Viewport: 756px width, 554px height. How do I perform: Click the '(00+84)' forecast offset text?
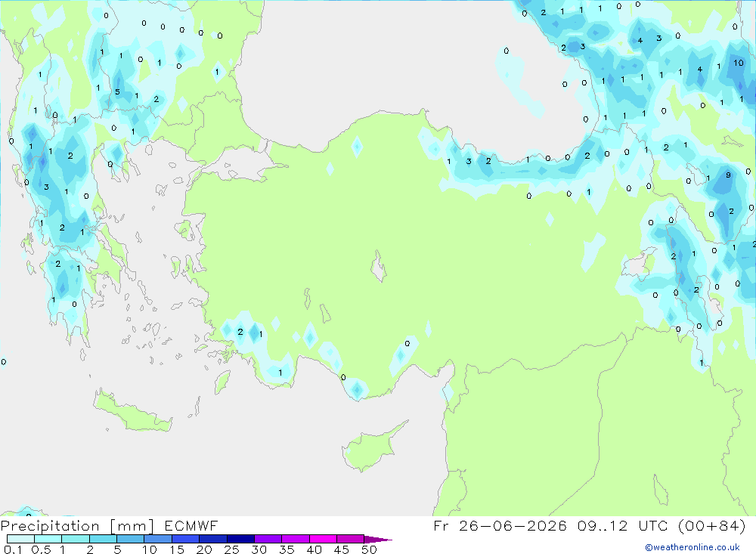[x=712, y=525]
